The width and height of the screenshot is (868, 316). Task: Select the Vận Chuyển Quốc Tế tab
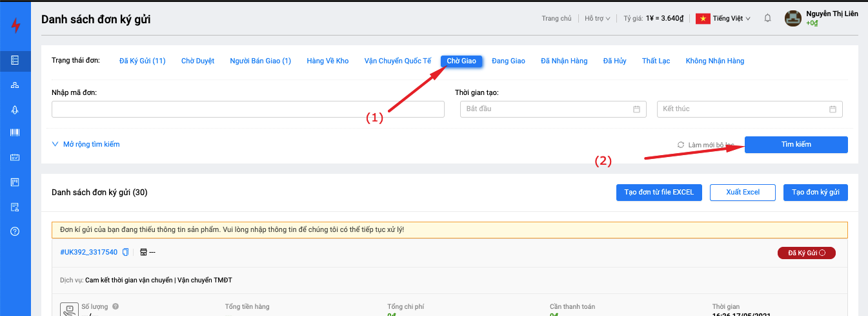[398, 61]
